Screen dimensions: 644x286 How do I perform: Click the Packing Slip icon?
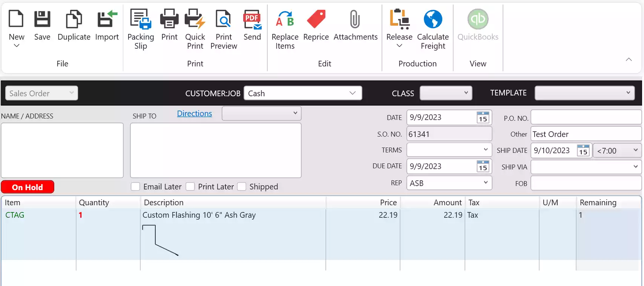[141, 20]
